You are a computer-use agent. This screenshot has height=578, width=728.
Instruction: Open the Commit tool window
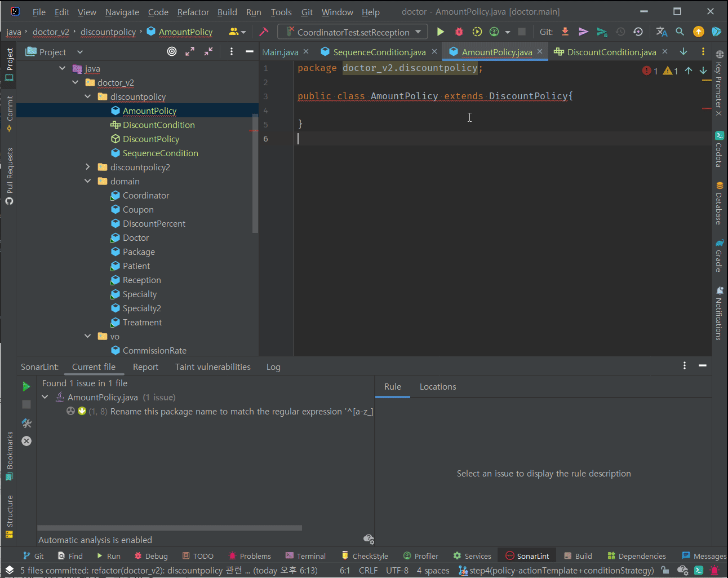tap(9, 113)
